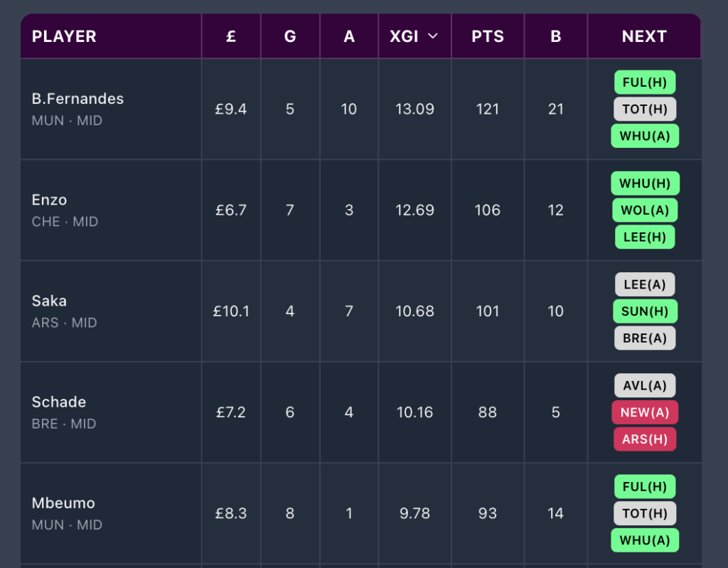This screenshot has width=728, height=568.
Task: Click Schade player name
Action: point(59,402)
